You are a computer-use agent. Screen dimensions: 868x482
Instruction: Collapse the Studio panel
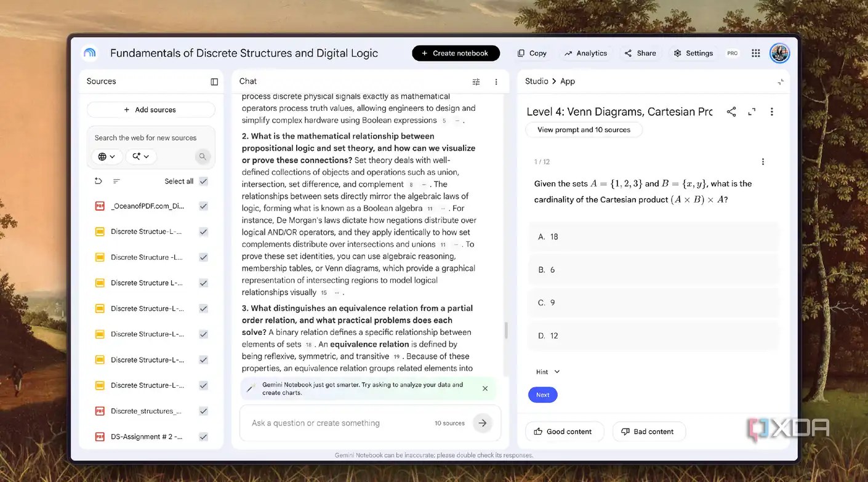click(781, 81)
